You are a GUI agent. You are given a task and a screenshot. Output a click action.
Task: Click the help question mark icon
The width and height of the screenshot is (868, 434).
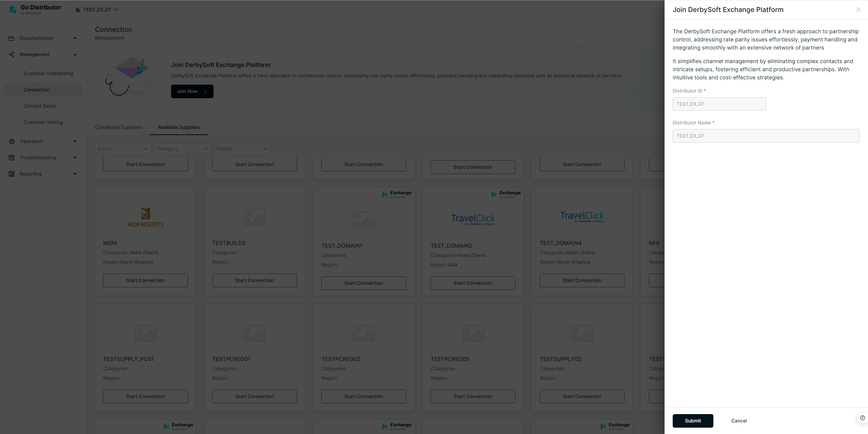pyautogui.click(x=862, y=418)
